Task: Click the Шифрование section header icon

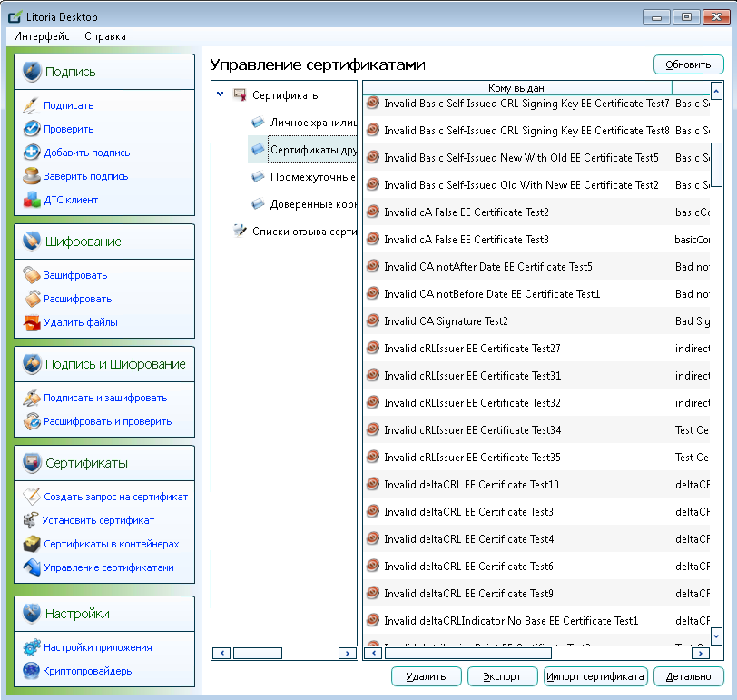Action: 32,242
